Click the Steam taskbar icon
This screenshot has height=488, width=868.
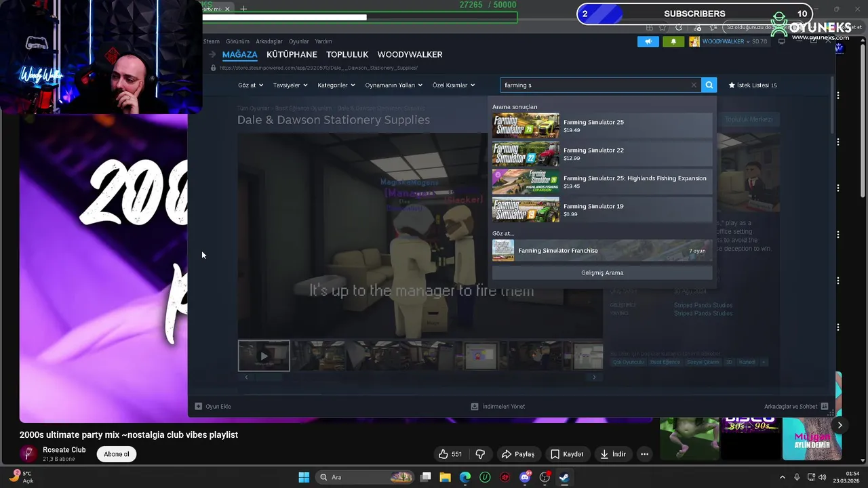click(564, 477)
